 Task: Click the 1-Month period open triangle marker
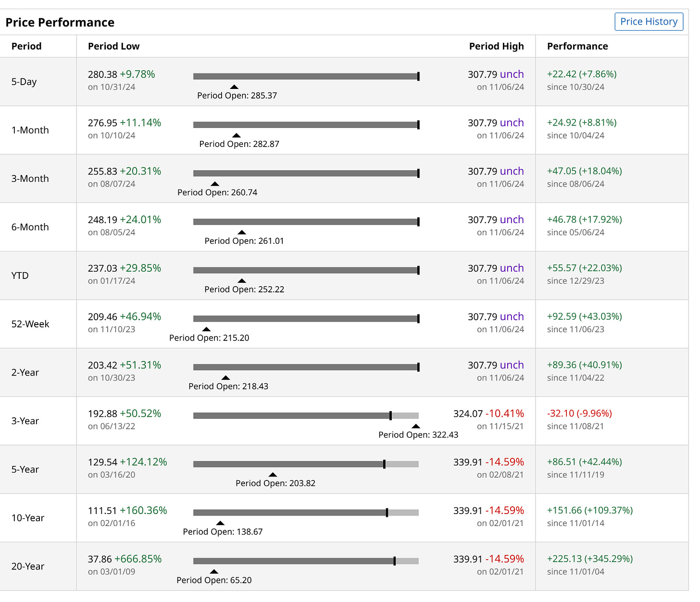click(237, 136)
